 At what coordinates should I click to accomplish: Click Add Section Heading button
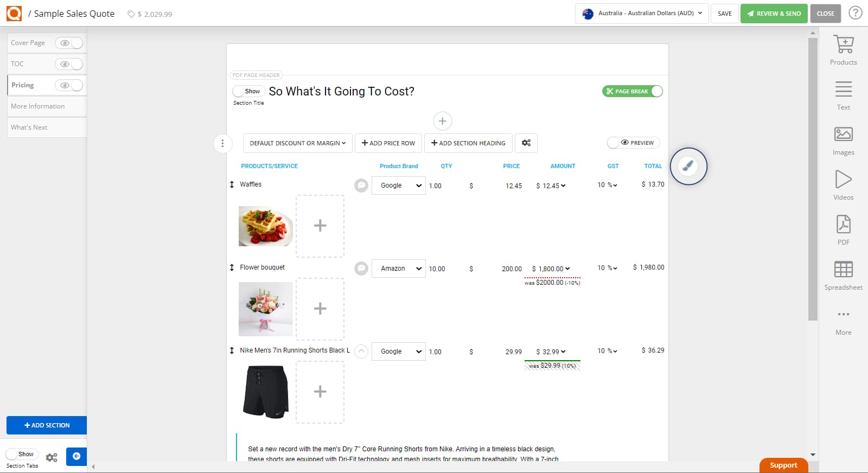coord(468,143)
